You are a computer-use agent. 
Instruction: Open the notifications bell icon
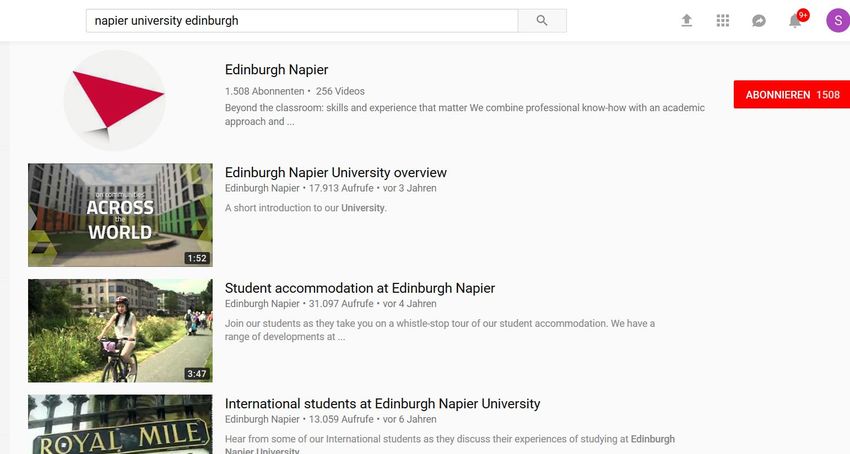point(795,21)
